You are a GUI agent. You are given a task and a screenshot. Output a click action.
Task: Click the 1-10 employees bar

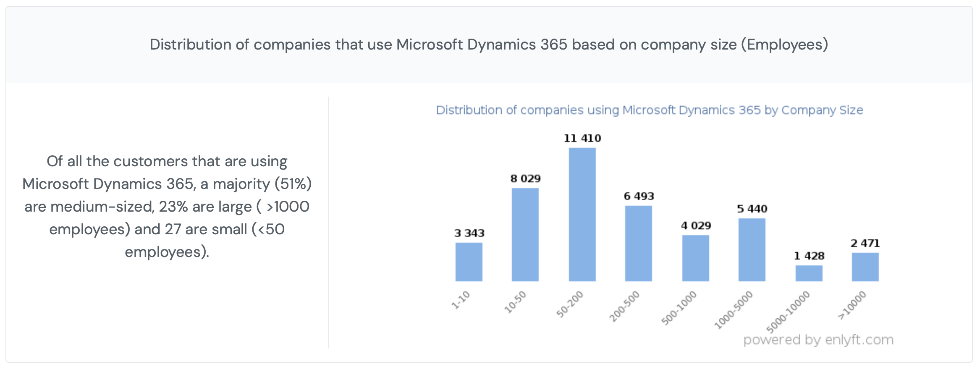click(469, 262)
